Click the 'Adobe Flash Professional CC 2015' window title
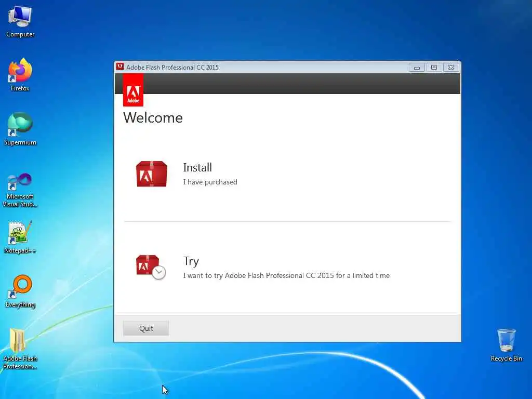 click(x=172, y=67)
